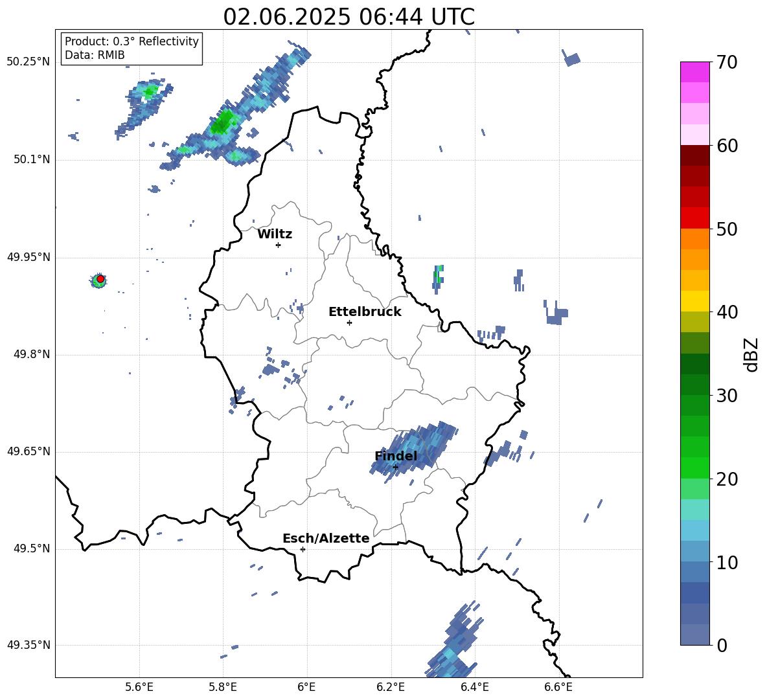Click the "Data: RMIB" label
The height and width of the screenshot is (700, 767).
95,55
